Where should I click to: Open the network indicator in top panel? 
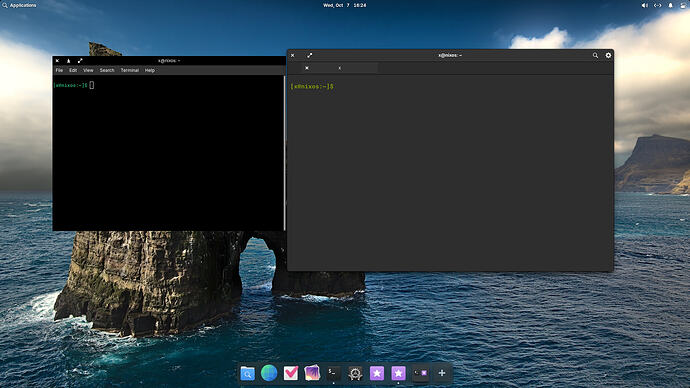coord(657,5)
